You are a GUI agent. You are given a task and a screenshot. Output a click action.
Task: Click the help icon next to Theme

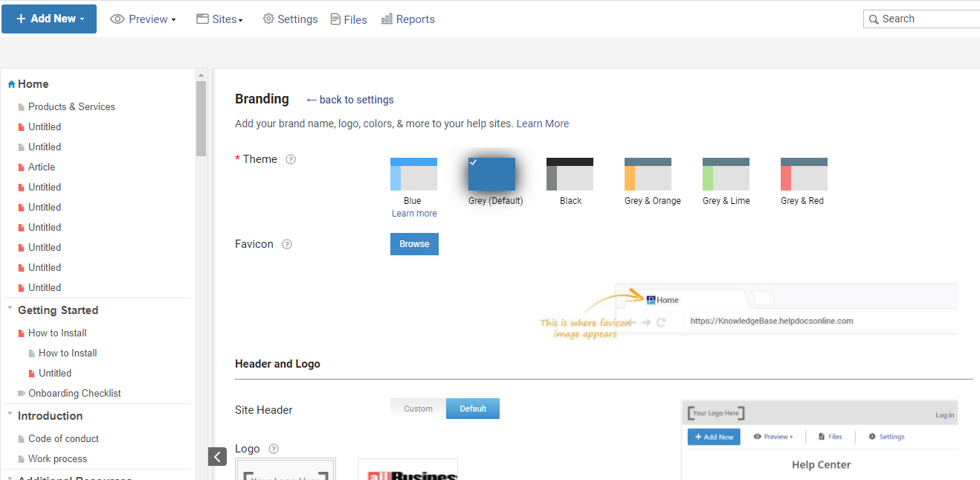coord(291,159)
